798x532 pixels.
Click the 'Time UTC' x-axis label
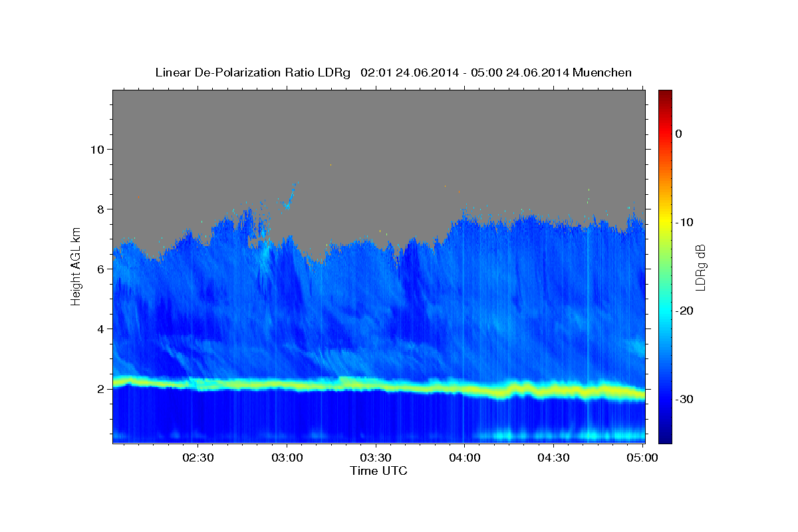point(378,471)
